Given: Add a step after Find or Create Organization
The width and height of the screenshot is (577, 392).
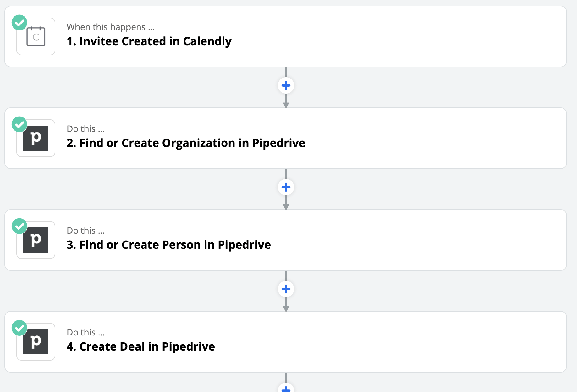Looking at the screenshot, I should click(x=286, y=187).
